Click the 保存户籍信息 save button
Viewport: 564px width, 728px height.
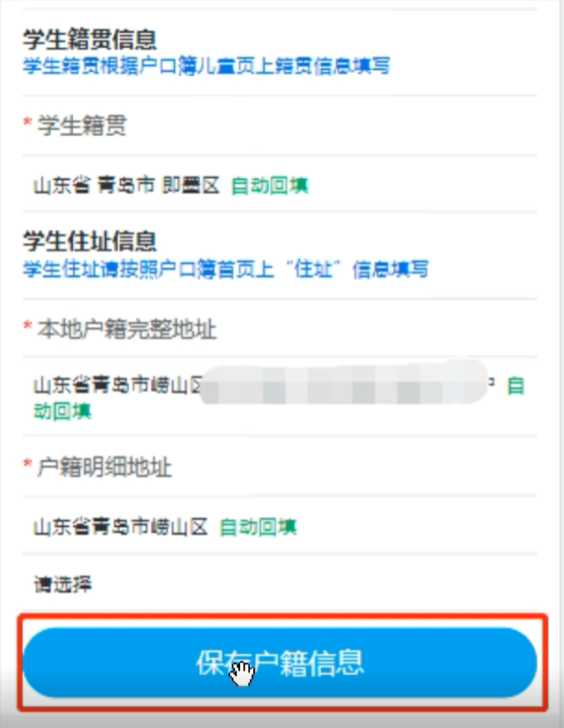pyautogui.click(x=280, y=663)
